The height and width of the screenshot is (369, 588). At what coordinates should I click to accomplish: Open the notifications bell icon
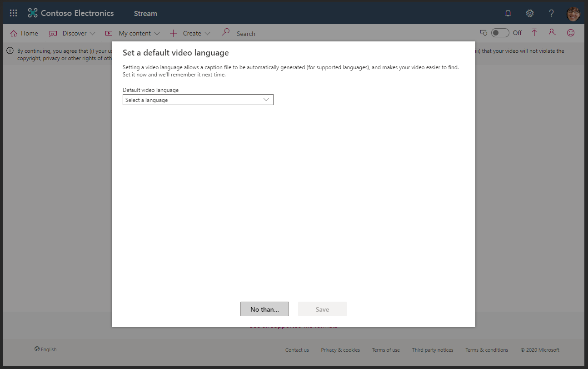[x=508, y=13]
